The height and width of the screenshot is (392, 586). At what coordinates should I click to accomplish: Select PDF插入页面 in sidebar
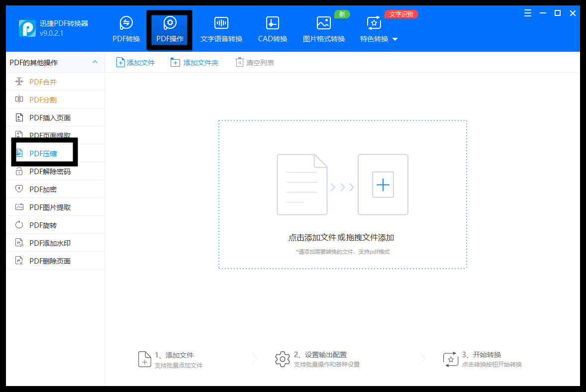[55, 118]
